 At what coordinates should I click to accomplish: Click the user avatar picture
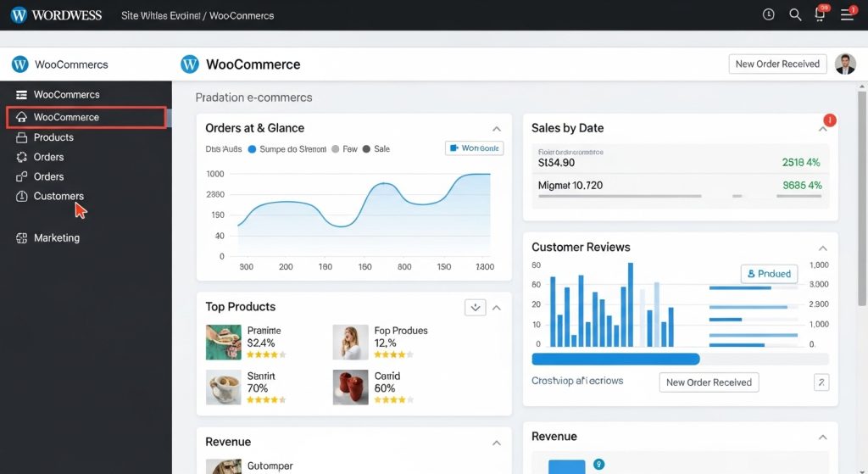tap(845, 64)
